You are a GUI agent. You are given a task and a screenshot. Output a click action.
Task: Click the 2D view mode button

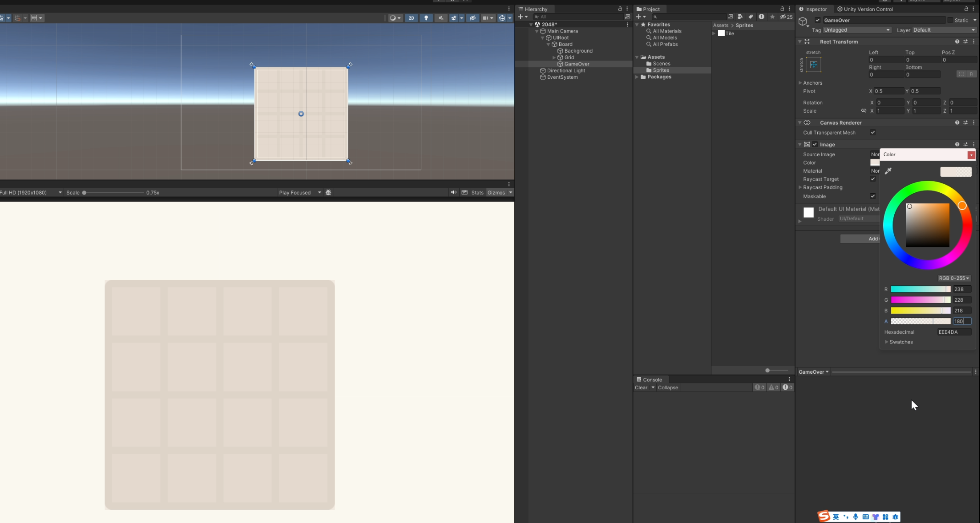[x=411, y=18]
